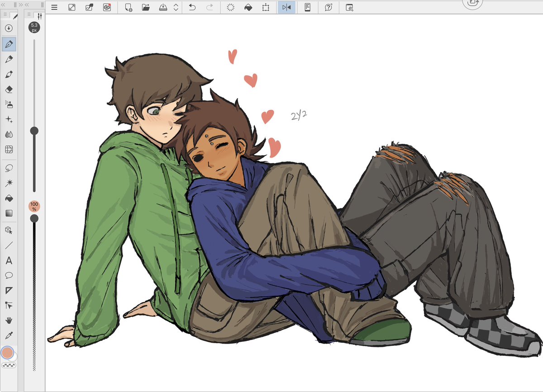This screenshot has height=392, width=543.
Task: Click the Fill icon in the top command bar
Action: click(248, 7)
